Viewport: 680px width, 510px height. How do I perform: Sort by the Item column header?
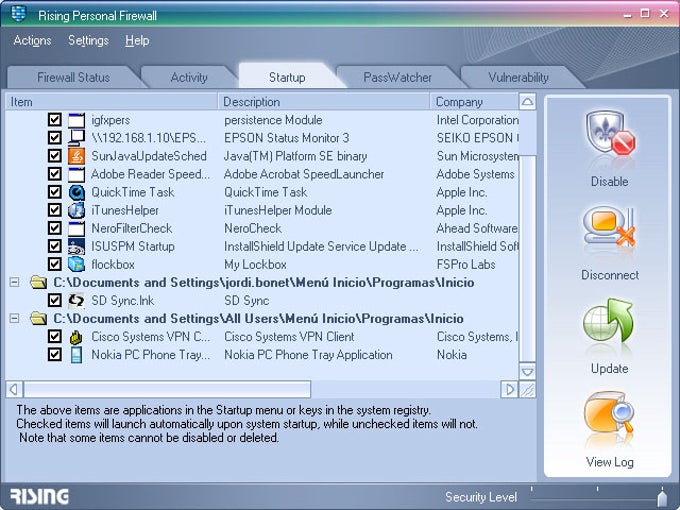point(111,102)
